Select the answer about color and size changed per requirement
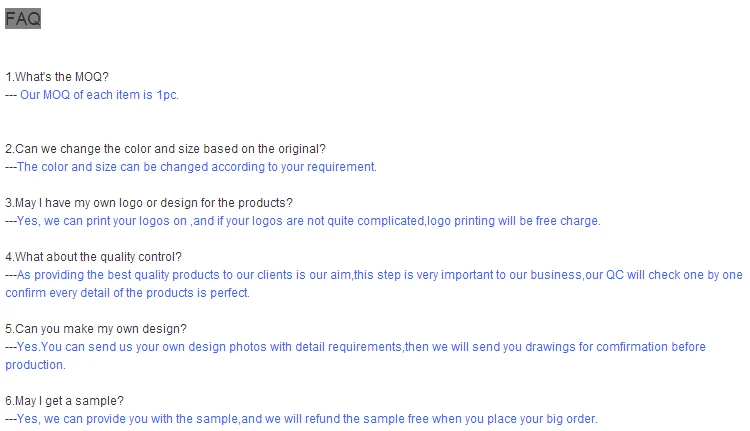The image size is (750, 431). [196, 167]
